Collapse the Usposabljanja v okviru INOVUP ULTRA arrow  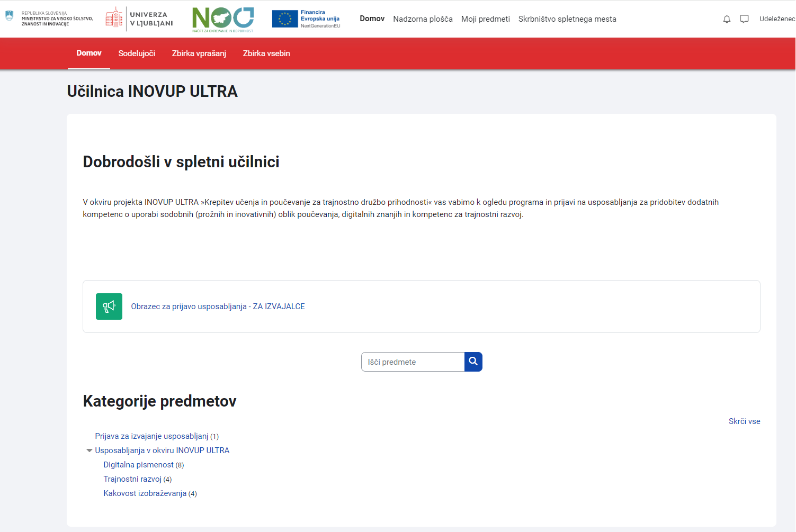pyautogui.click(x=89, y=450)
